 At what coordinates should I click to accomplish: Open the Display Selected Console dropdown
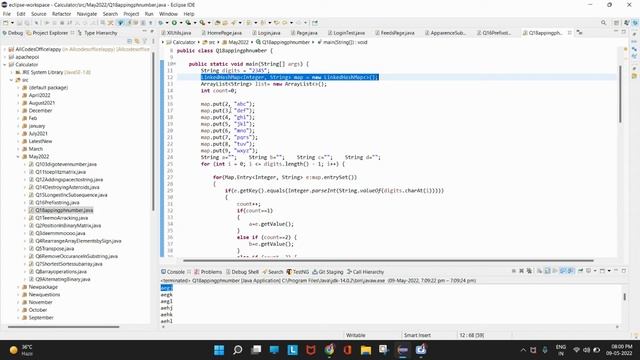coord(595,271)
